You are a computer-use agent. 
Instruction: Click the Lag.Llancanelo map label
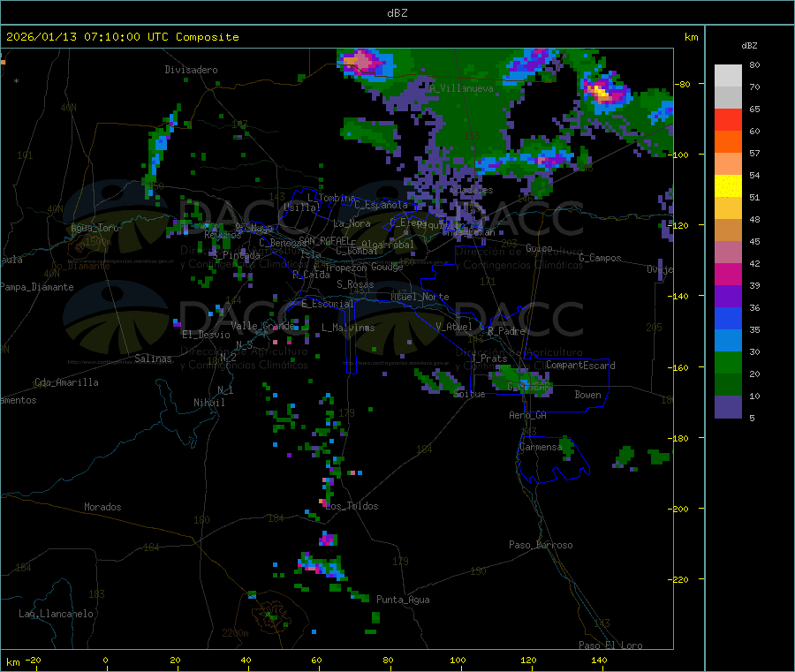point(57,614)
